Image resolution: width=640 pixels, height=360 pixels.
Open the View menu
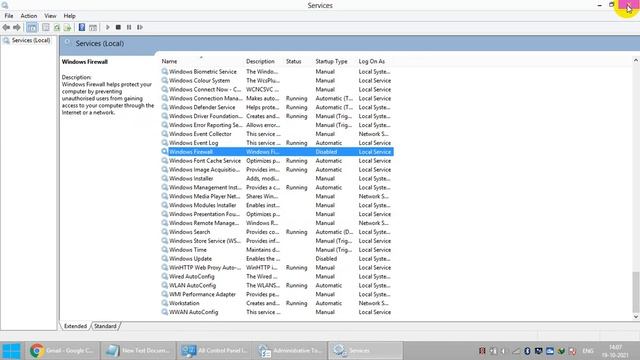pyautogui.click(x=50, y=16)
